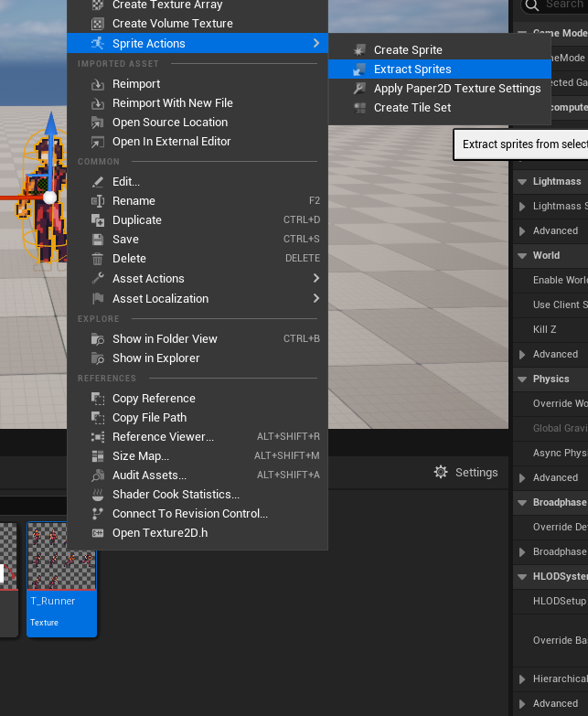Click the Create Sprite icon
Viewport: 588px width, 716px height.
[x=359, y=49]
